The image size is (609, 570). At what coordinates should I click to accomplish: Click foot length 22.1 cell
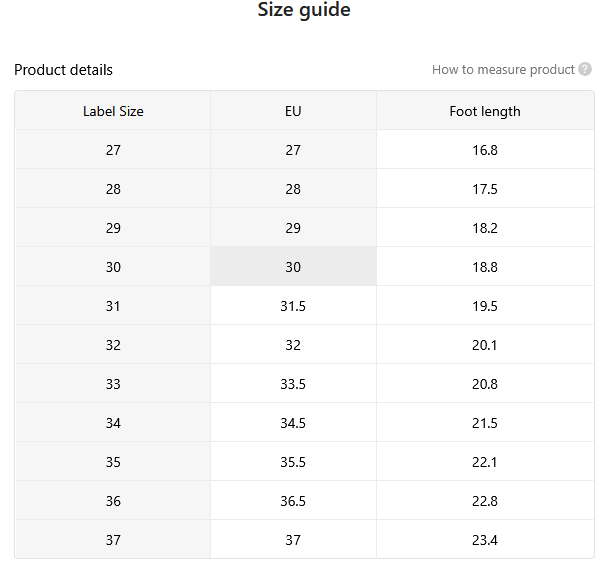click(x=485, y=462)
